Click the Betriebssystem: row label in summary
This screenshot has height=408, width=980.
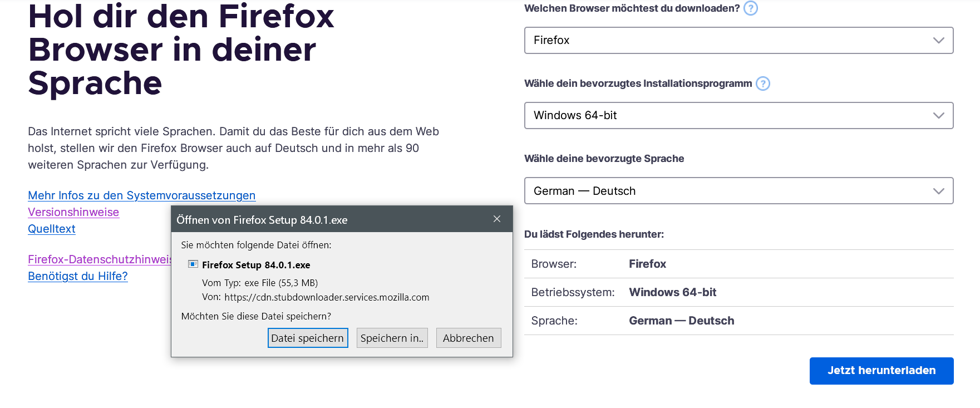(x=573, y=292)
